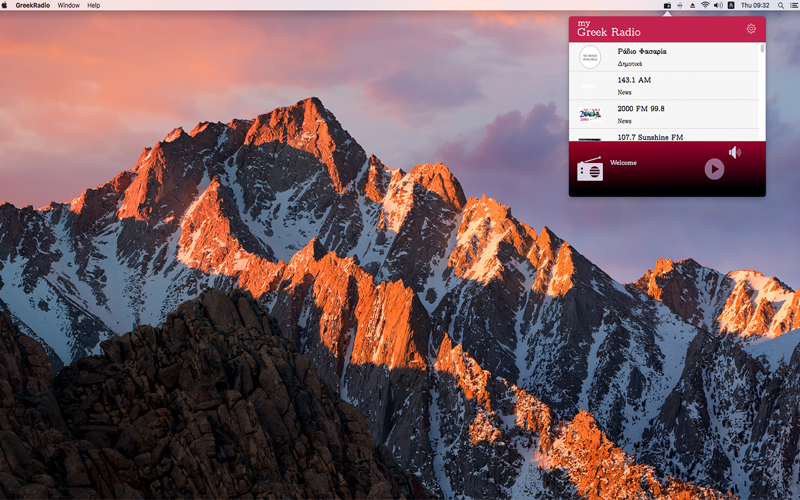Open the Wi-Fi status menu
800x500 pixels.
705,5
